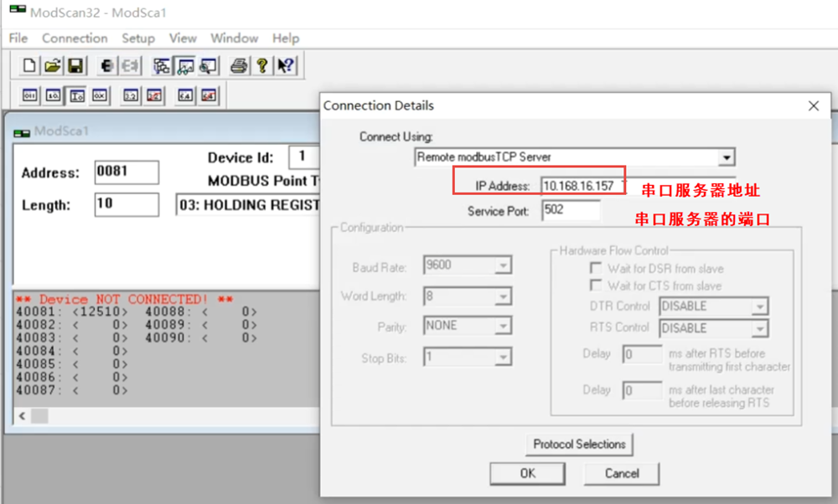Open the Connect Using dropdown
This screenshot has width=838, height=504.
coord(726,157)
